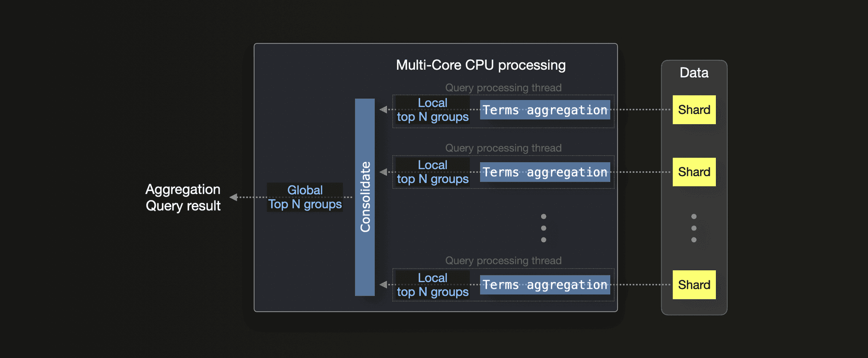
Task: Click the arrowhead pointing to Aggregation Query result
Action: point(233,197)
